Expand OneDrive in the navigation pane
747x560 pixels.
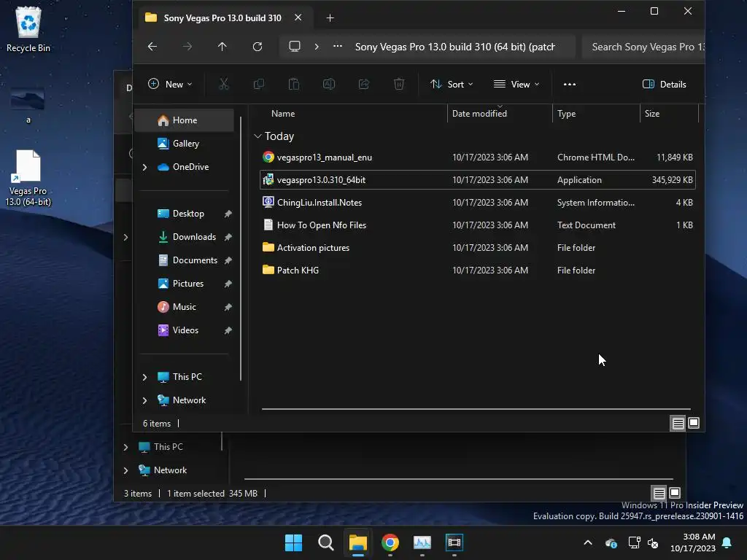pos(145,167)
